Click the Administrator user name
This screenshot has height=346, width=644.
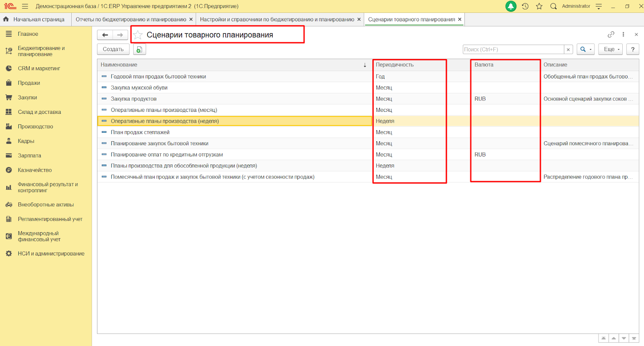click(x=576, y=6)
